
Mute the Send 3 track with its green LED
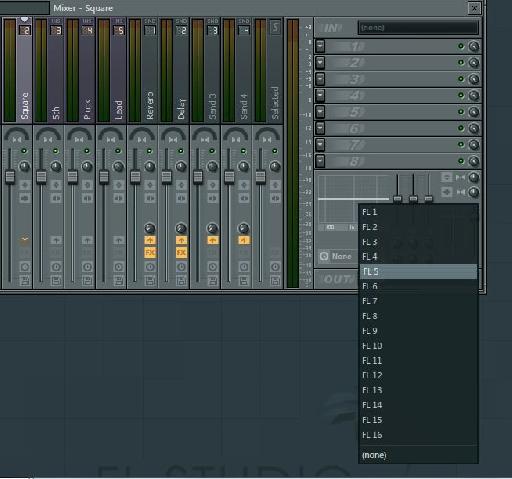click(212, 151)
